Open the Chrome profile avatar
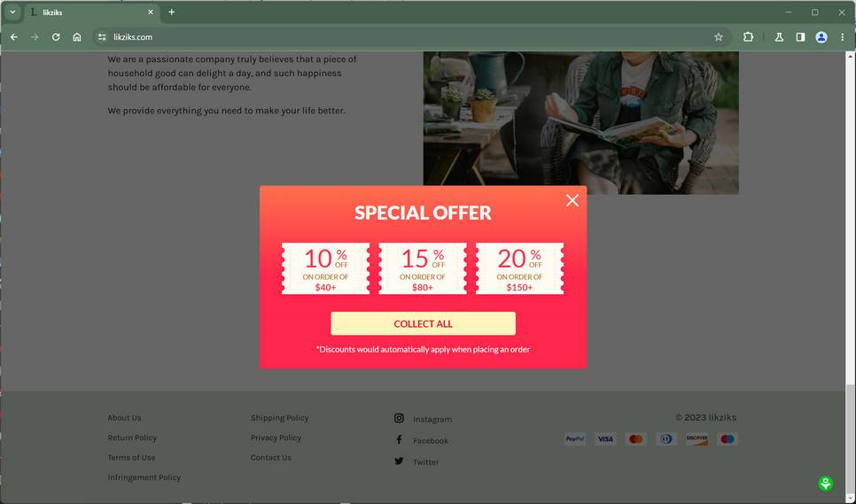This screenshot has width=856, height=504. [821, 37]
